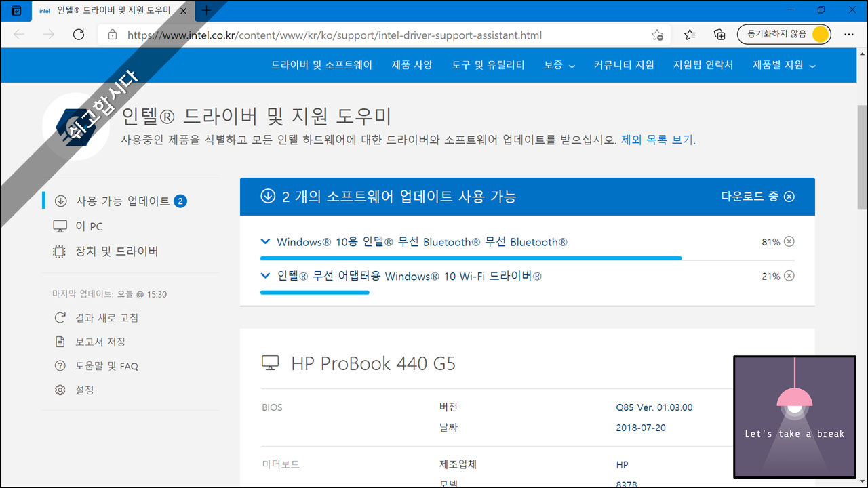
Task: Click the lock icon in address bar
Action: pyautogui.click(x=113, y=35)
